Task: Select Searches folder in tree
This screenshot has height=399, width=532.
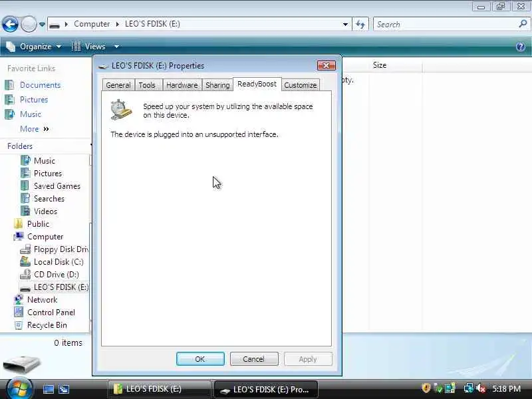Action: tap(49, 199)
